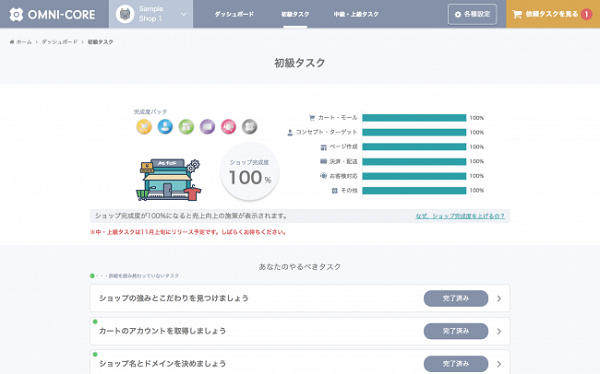This screenshot has height=374, width=600.
Task: Click the support icon beside お客様対応
Action: (x=323, y=176)
